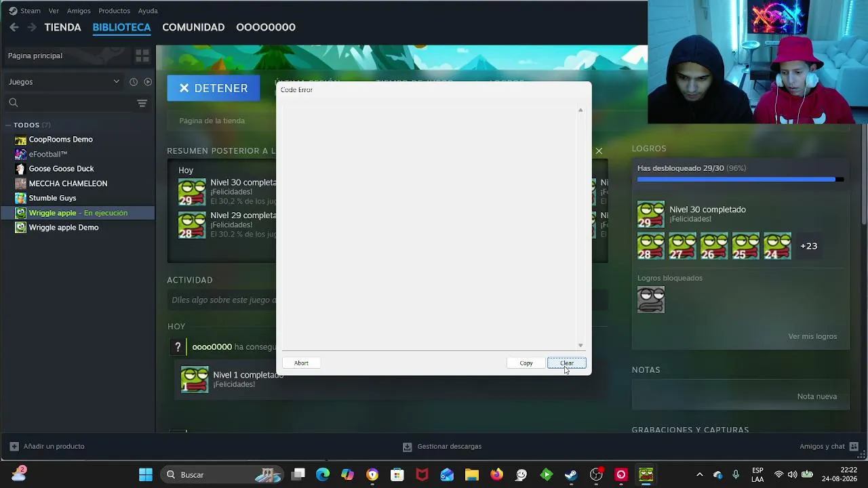View achievement badge numbered 26 in Logros
This screenshot has width=868, height=488.
click(714, 246)
